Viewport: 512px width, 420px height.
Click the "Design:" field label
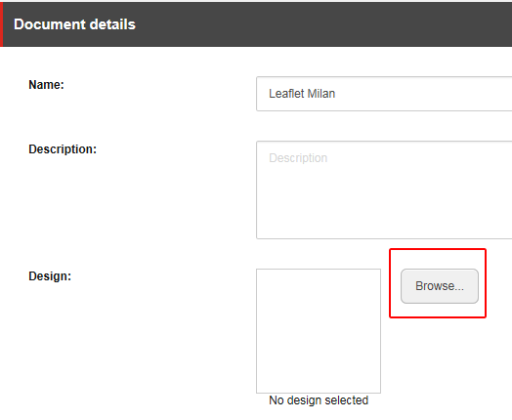pos(50,276)
